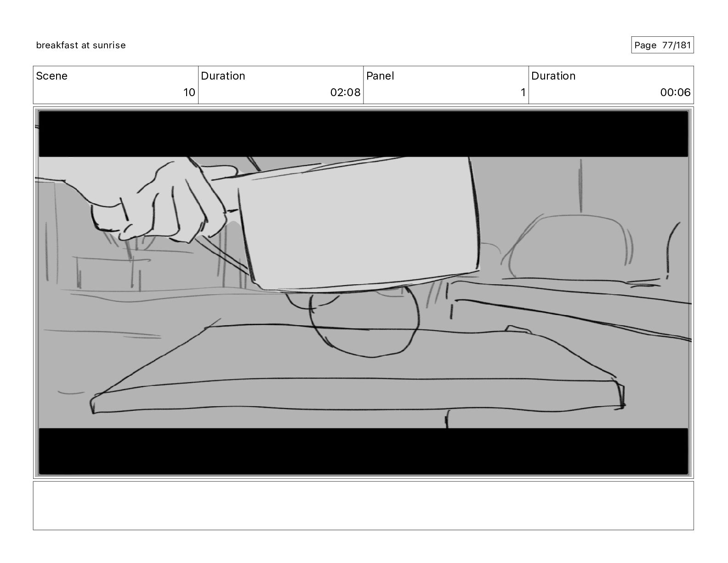This screenshot has width=728, height=563.
Task: Click the empty notes box below the panel
Action: tap(363, 506)
